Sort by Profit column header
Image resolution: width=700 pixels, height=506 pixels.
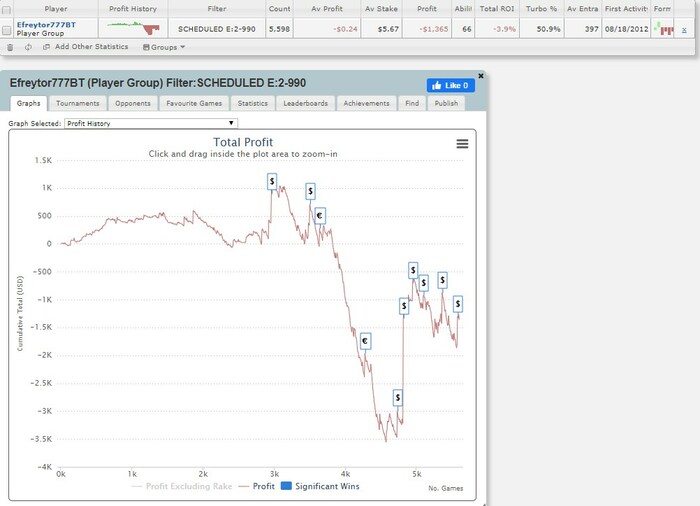coord(427,8)
